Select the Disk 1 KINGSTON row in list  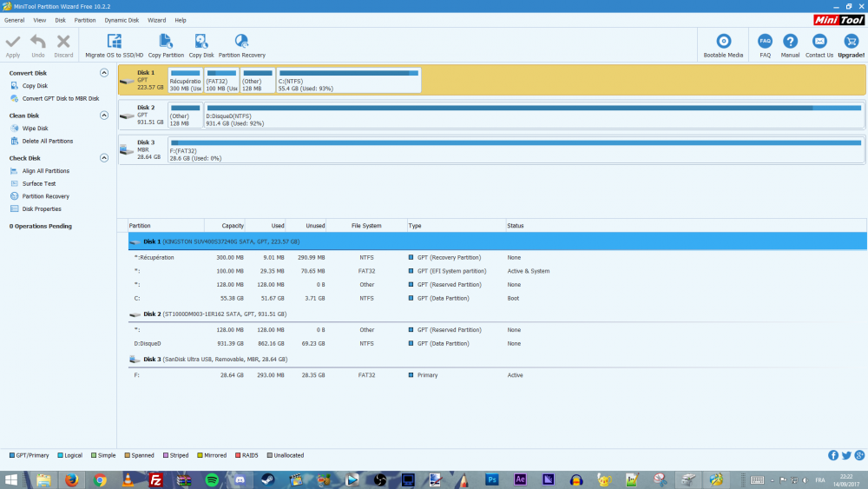click(497, 241)
